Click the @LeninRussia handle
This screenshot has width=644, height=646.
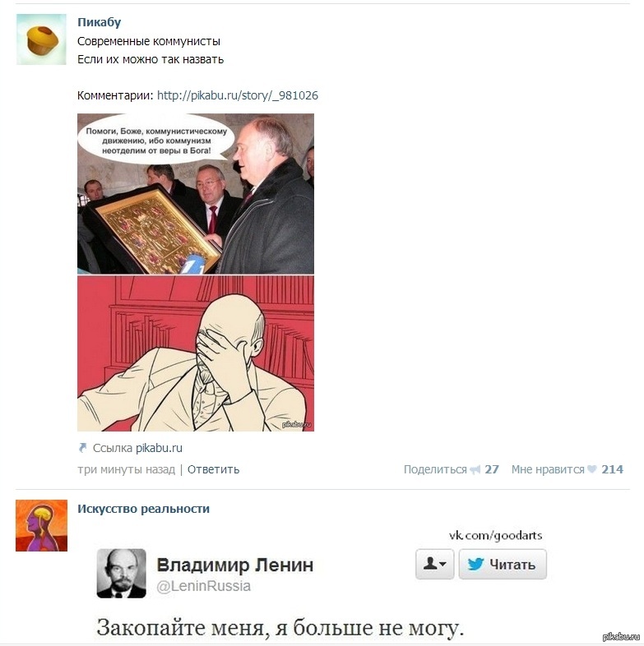click(204, 586)
